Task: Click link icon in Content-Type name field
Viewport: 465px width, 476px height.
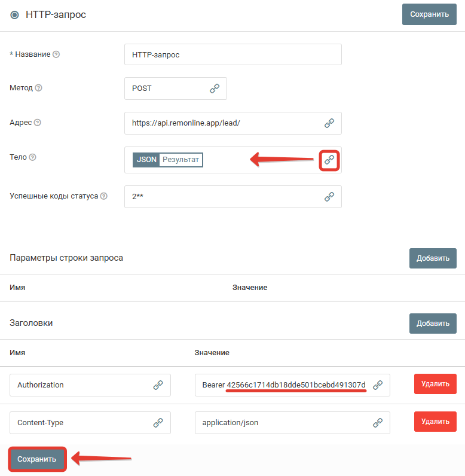Action: pos(158,423)
